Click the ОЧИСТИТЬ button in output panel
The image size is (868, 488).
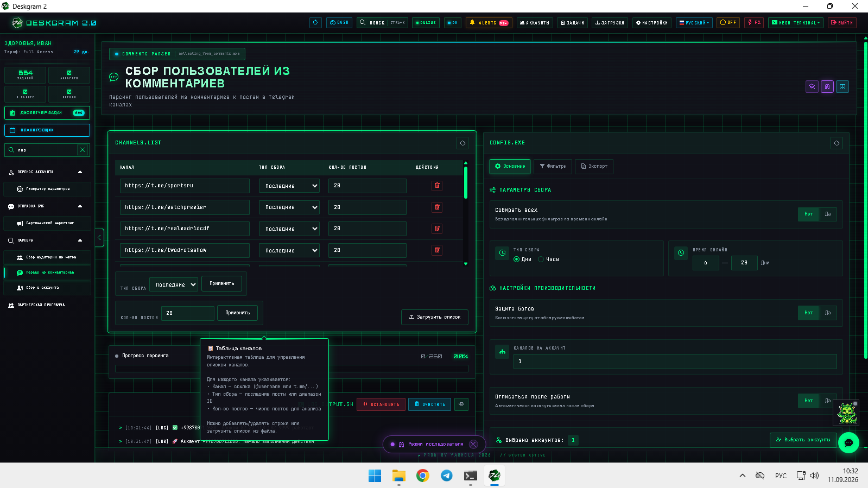(x=429, y=404)
